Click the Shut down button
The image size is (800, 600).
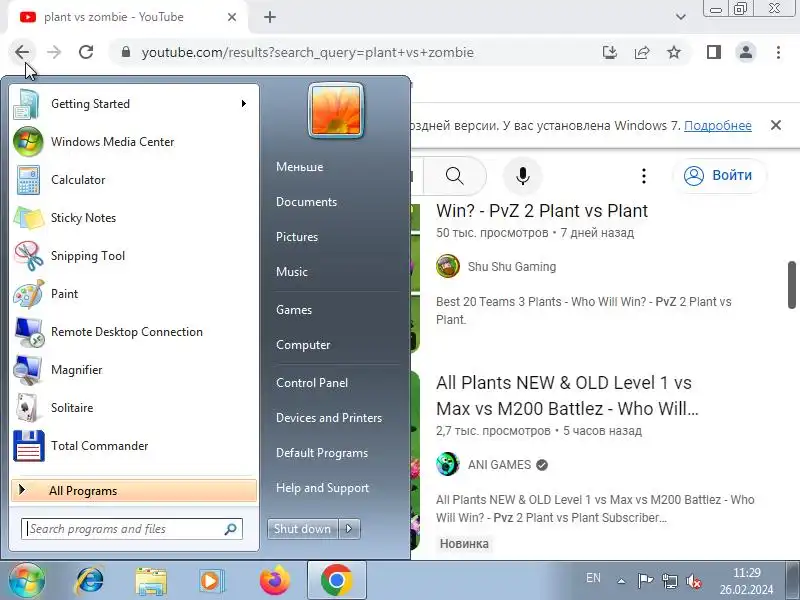pos(303,529)
